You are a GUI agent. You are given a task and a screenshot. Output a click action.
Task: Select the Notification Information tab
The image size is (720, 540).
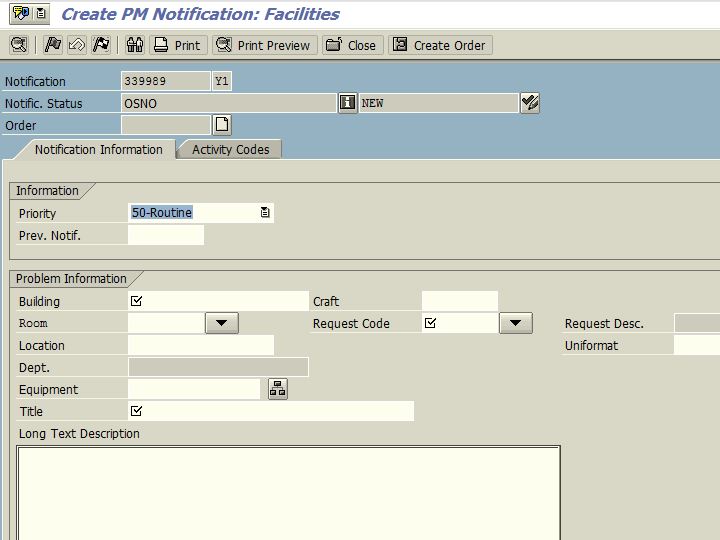[98, 149]
